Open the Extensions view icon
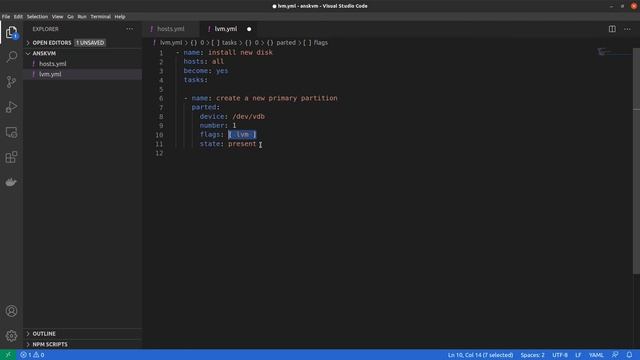The height and width of the screenshot is (360, 640). [x=11, y=157]
